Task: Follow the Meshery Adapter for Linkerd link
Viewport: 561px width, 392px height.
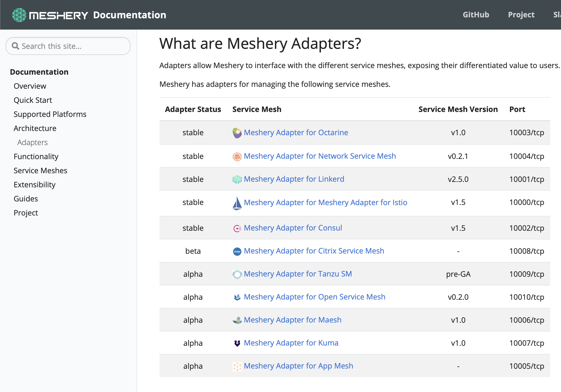Action: tap(294, 179)
